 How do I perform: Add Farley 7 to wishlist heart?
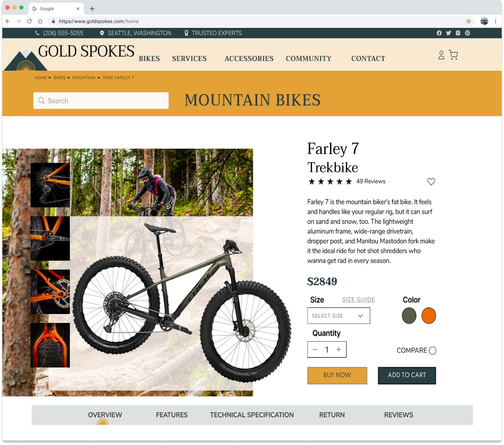point(431,182)
